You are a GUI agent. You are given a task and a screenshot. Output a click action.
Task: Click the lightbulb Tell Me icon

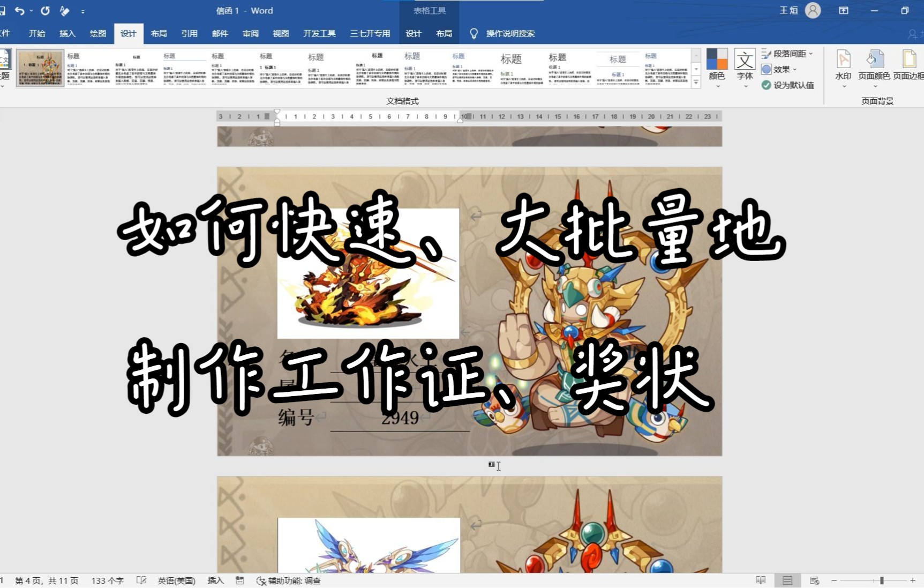(474, 34)
